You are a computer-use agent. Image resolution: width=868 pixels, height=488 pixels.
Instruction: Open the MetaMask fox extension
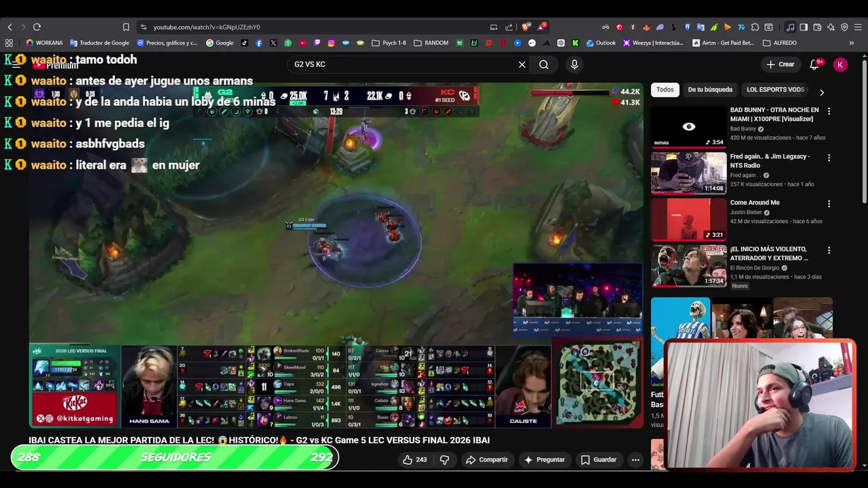[646, 27]
